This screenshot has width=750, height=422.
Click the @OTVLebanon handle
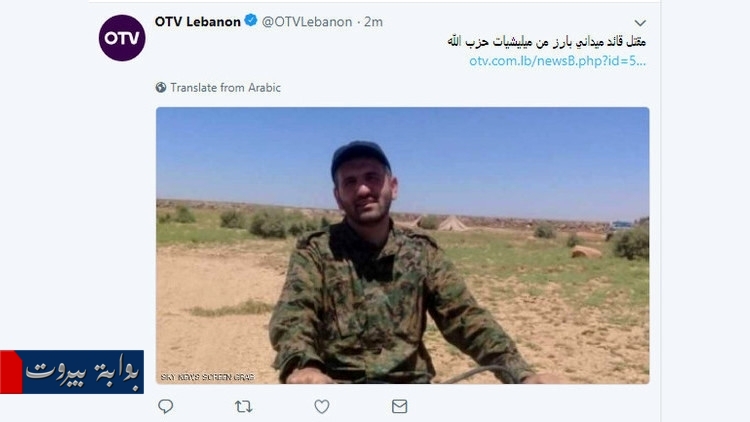pos(307,22)
